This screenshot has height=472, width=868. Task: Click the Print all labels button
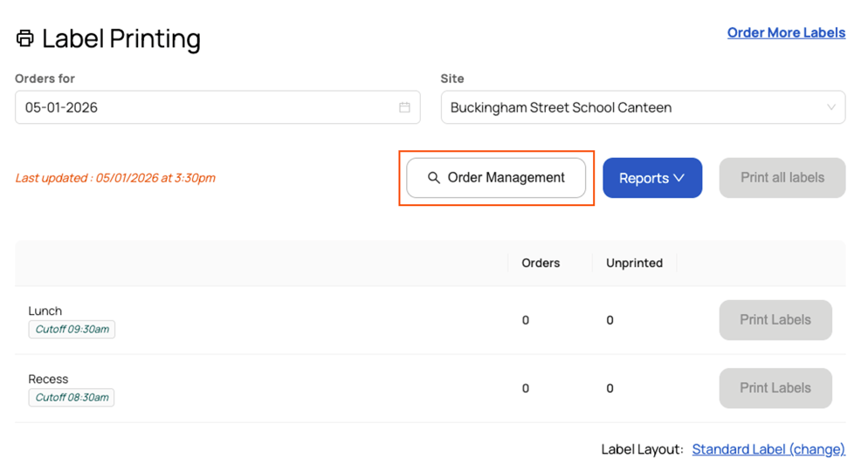tap(782, 178)
